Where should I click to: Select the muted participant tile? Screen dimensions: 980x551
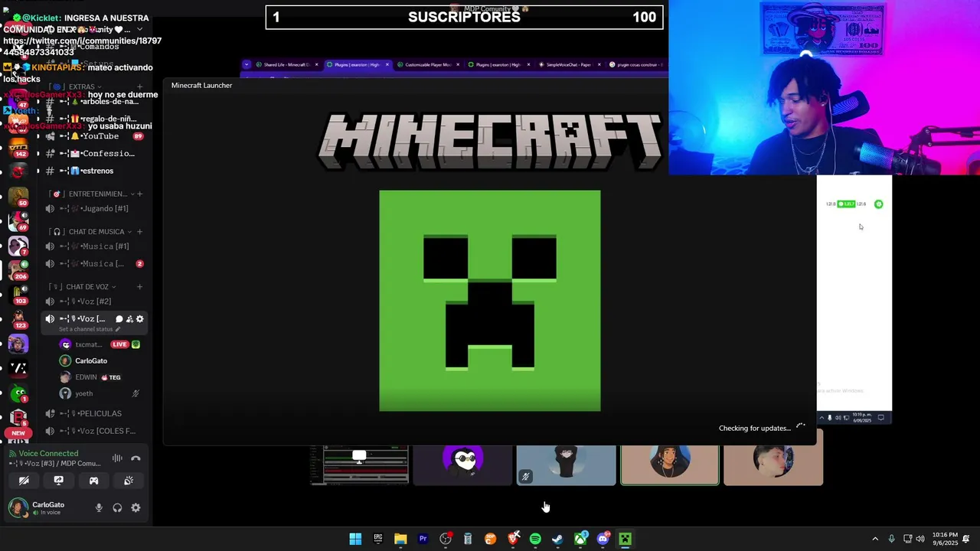pyautogui.click(x=566, y=465)
